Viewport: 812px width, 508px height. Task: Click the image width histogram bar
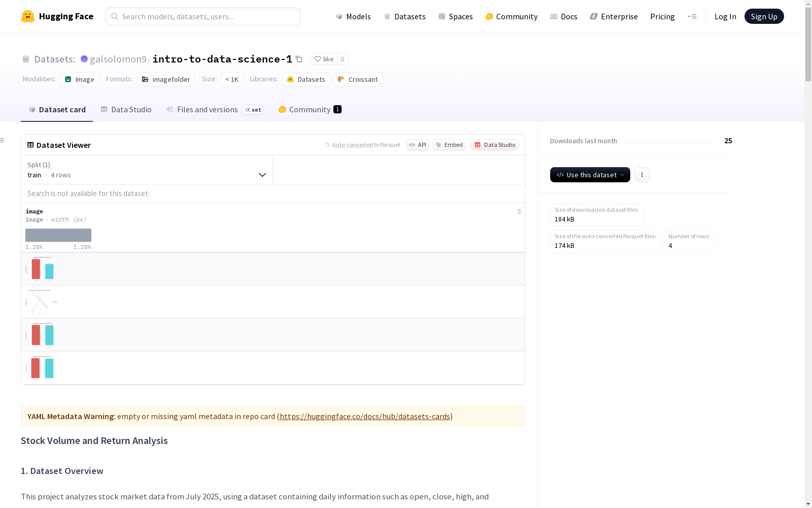58,235
